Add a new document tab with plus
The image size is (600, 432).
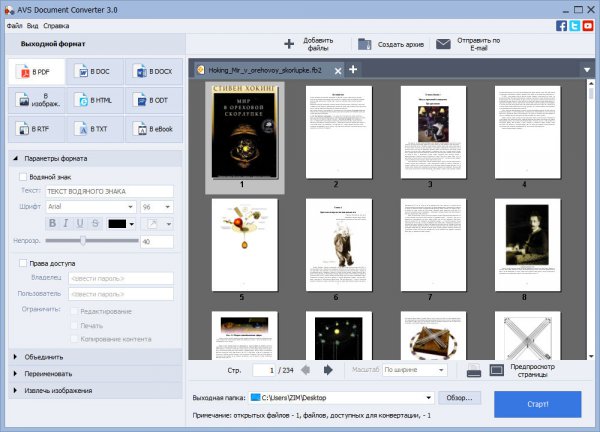pyautogui.click(x=353, y=69)
